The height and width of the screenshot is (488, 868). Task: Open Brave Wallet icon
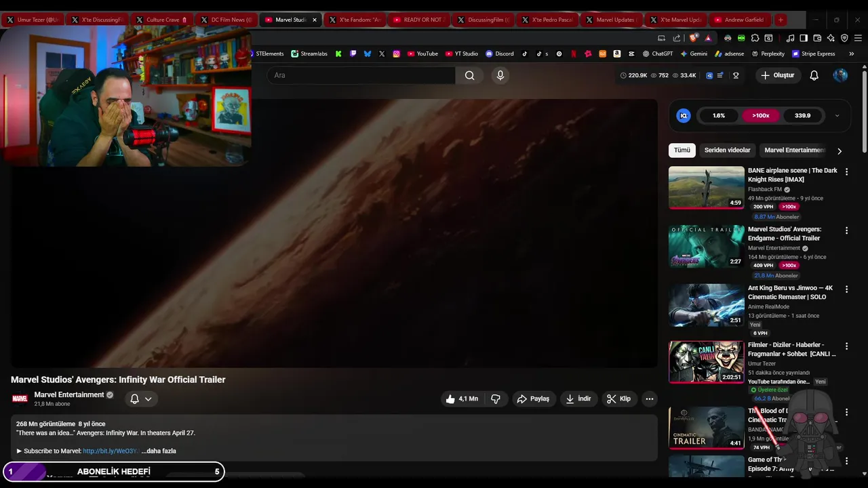(x=817, y=38)
